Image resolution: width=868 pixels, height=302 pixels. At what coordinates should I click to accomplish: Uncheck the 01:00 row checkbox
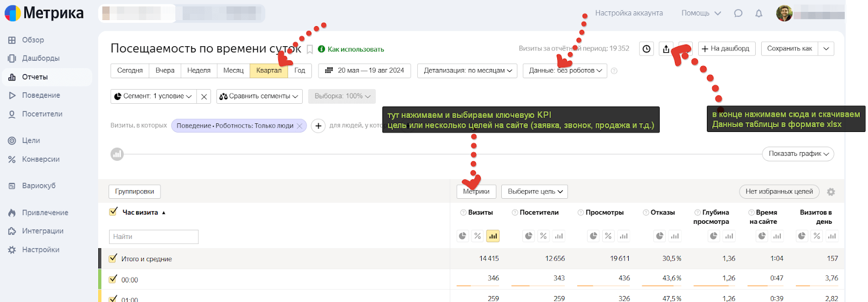pos(113,299)
